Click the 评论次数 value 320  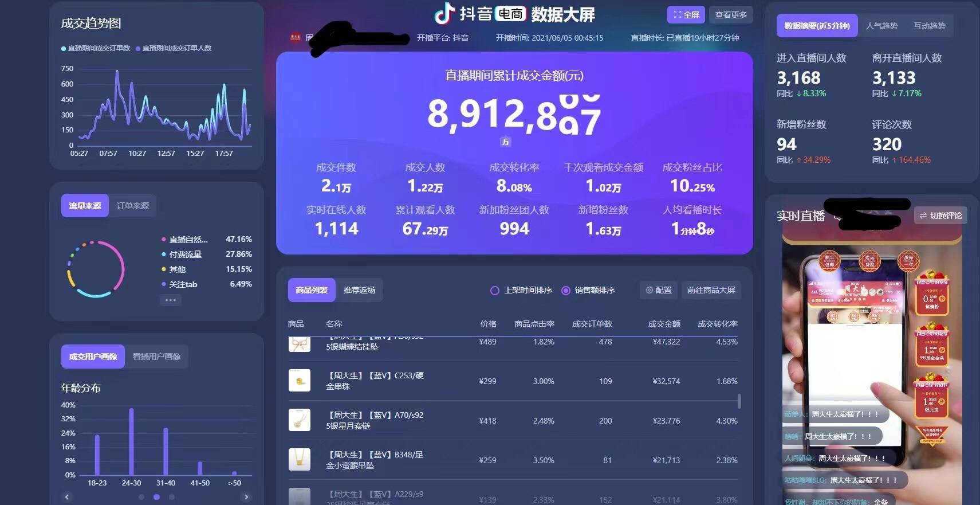pyautogui.click(x=887, y=144)
